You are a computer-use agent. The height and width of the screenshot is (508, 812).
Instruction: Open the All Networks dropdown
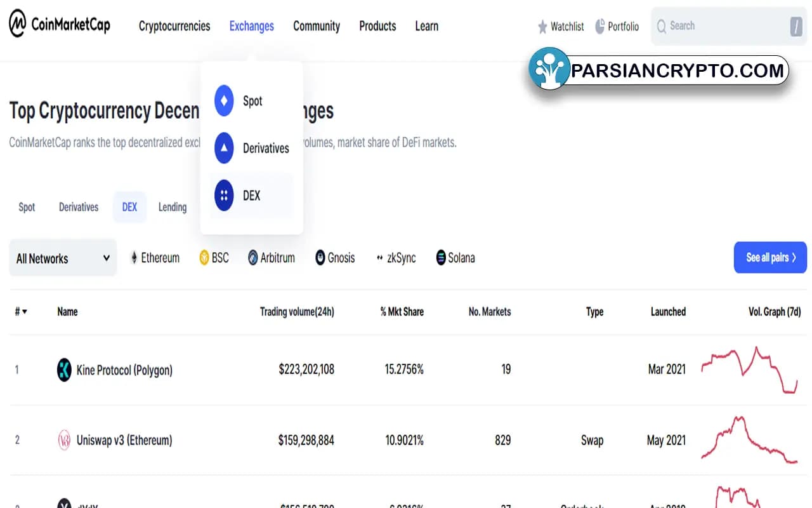[x=63, y=258]
